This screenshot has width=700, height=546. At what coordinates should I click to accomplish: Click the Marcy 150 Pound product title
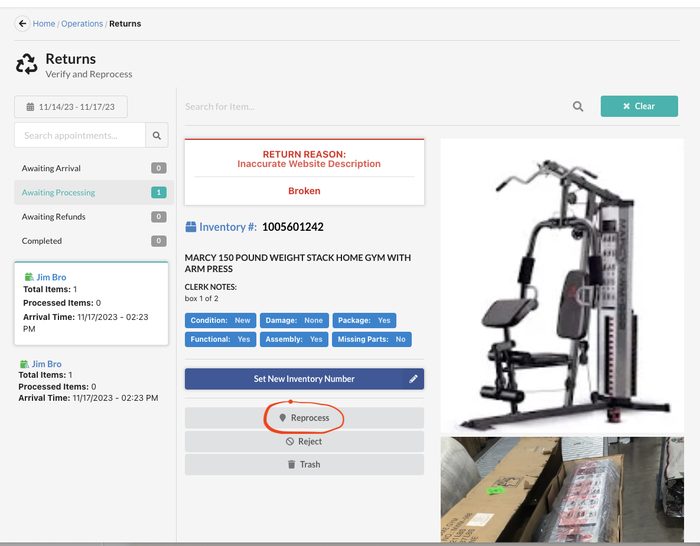[298, 263]
